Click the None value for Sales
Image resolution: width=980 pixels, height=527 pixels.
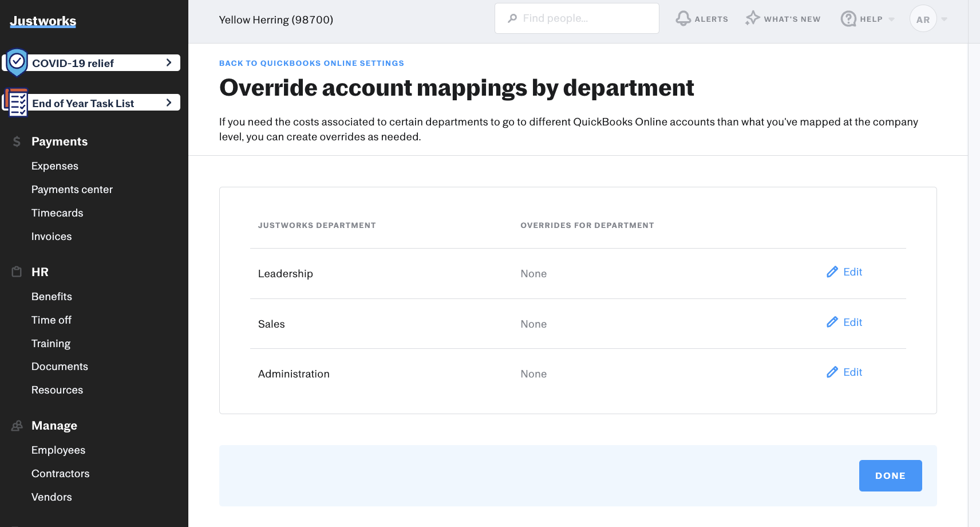tap(534, 324)
